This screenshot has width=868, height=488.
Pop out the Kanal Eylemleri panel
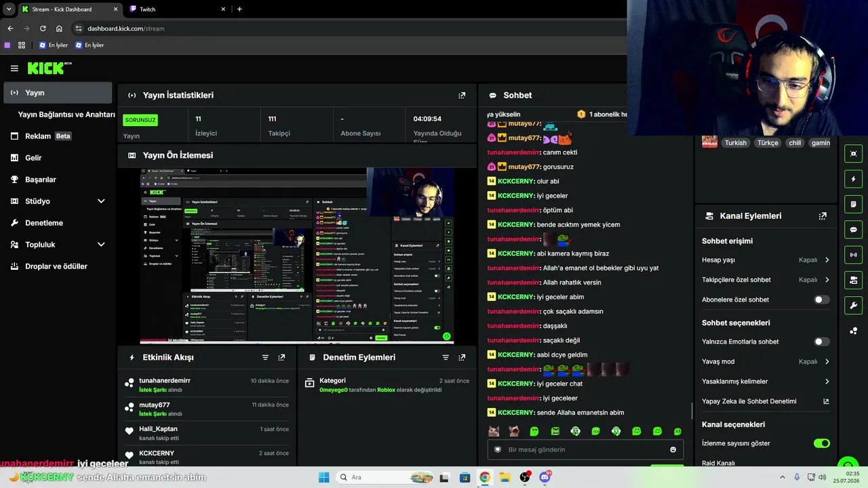pos(823,216)
